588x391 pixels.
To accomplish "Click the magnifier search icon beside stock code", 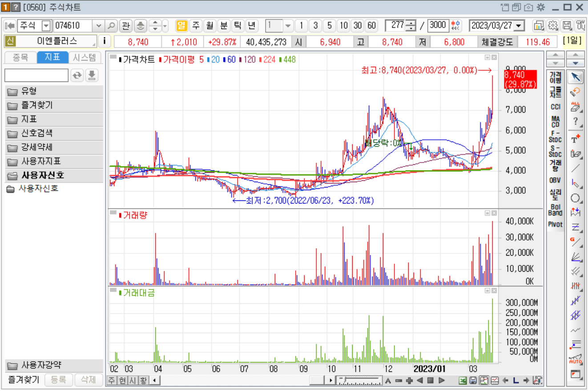I will coord(111,26).
